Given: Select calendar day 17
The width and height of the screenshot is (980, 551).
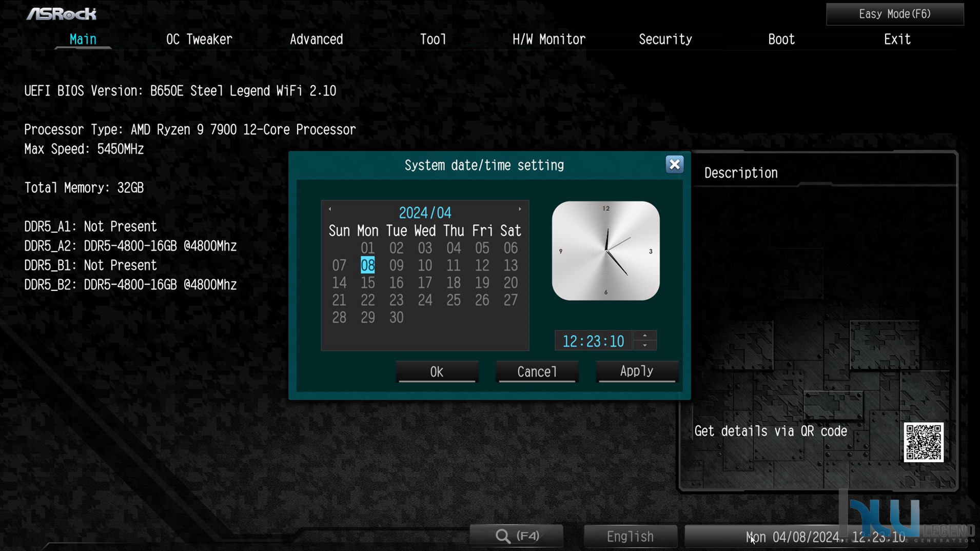Looking at the screenshot, I should pyautogui.click(x=425, y=283).
